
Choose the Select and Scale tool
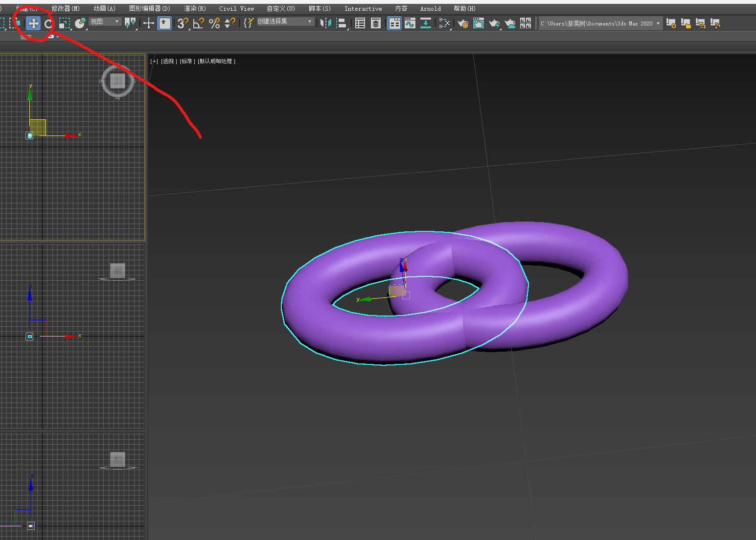(64, 23)
